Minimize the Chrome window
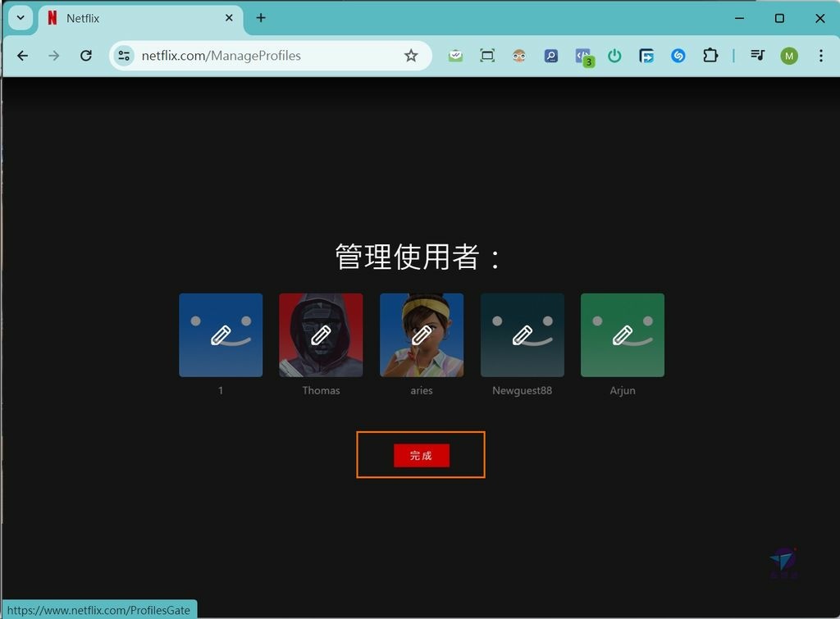The image size is (840, 619). [x=739, y=18]
